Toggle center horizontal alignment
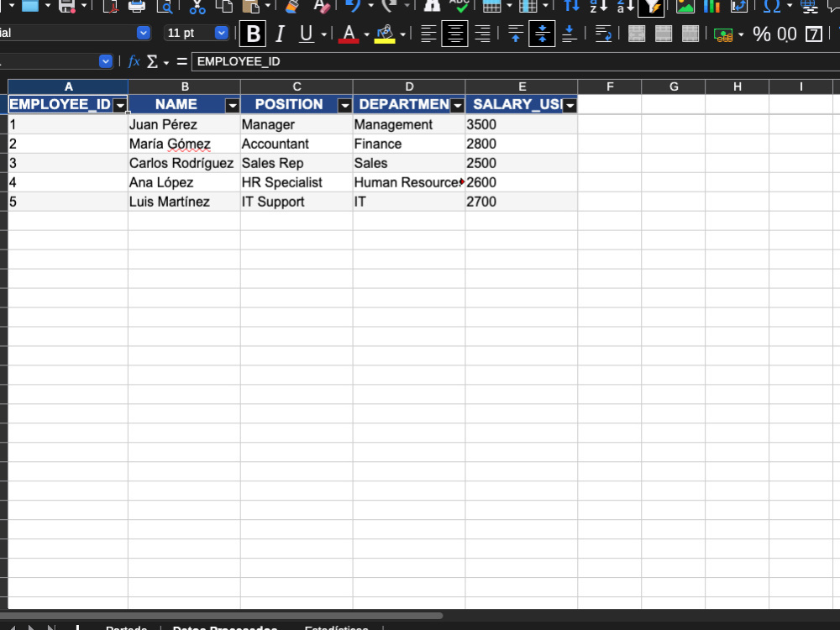840x630 pixels. coord(454,34)
